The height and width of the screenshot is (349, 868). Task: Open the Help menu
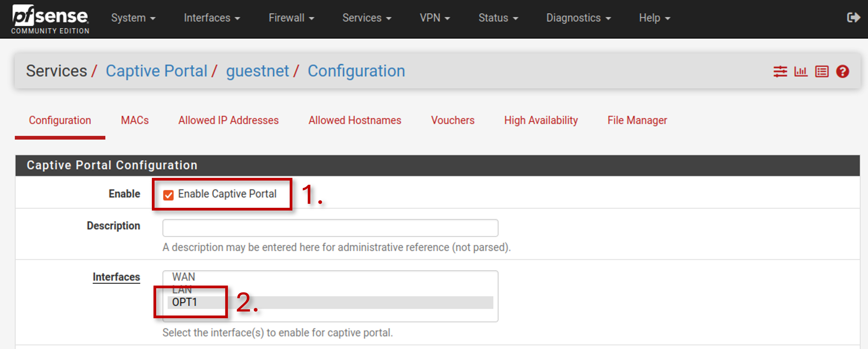[655, 18]
